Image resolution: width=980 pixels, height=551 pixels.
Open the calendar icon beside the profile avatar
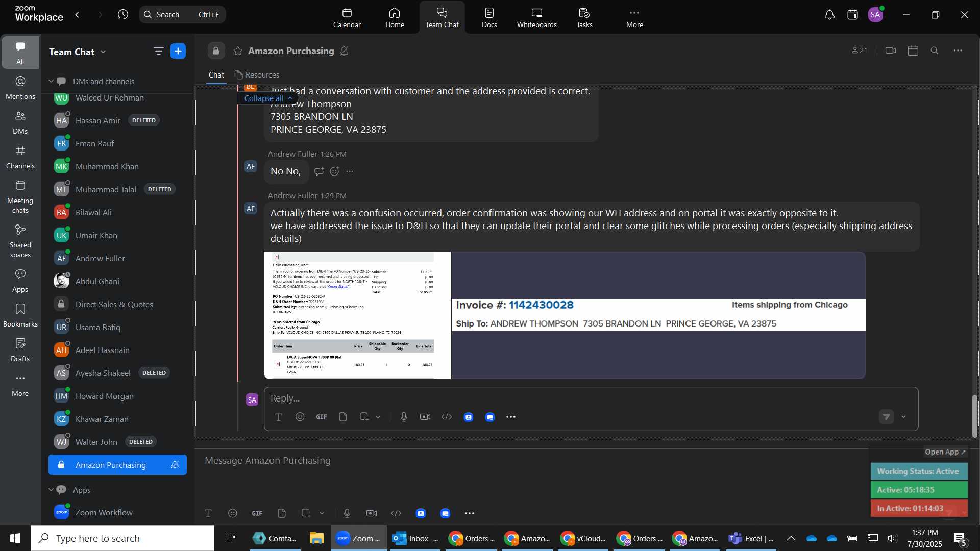coord(852,15)
